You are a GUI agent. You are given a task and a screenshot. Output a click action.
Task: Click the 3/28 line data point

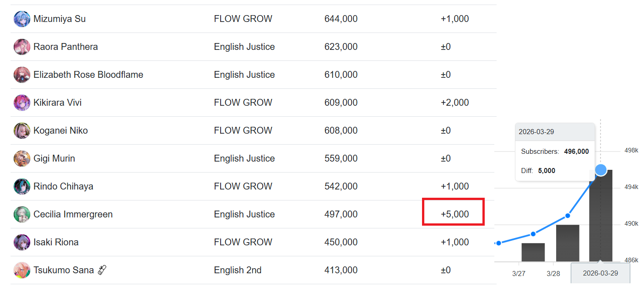pos(568,216)
